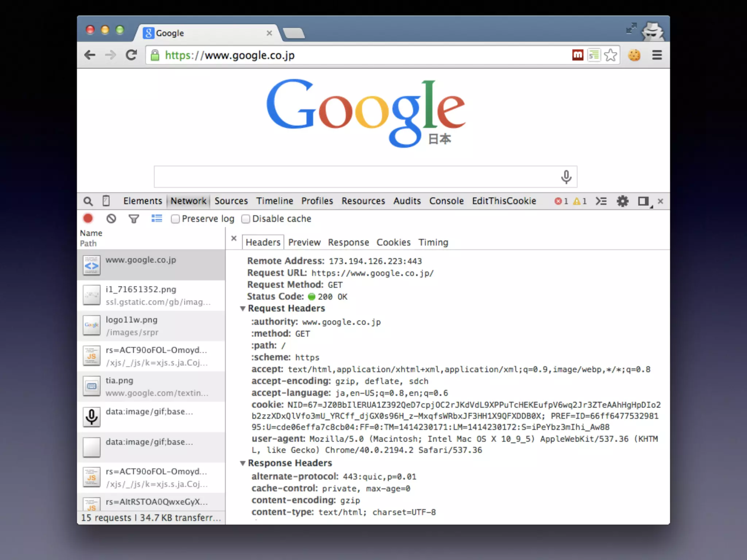This screenshot has height=560, width=747.
Task: Open the Chrome hamburger menu
Action: click(x=657, y=55)
